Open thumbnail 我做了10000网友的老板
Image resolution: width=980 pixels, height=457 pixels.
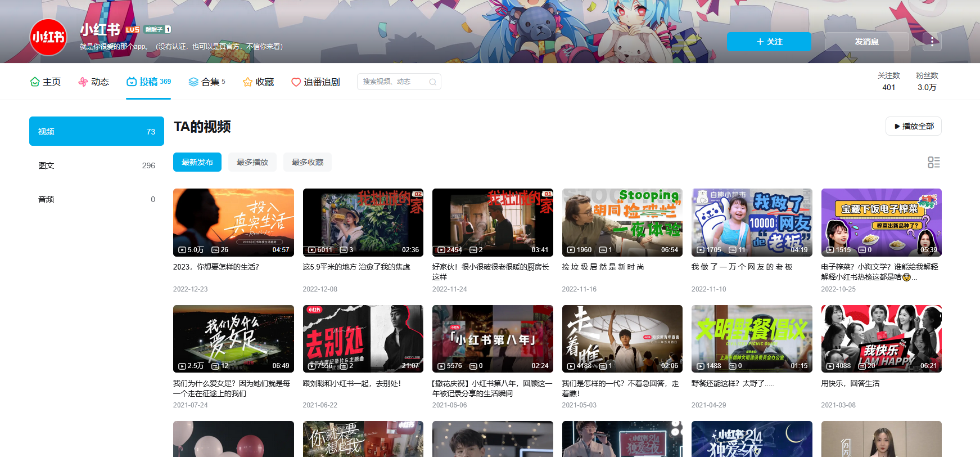[x=752, y=222]
